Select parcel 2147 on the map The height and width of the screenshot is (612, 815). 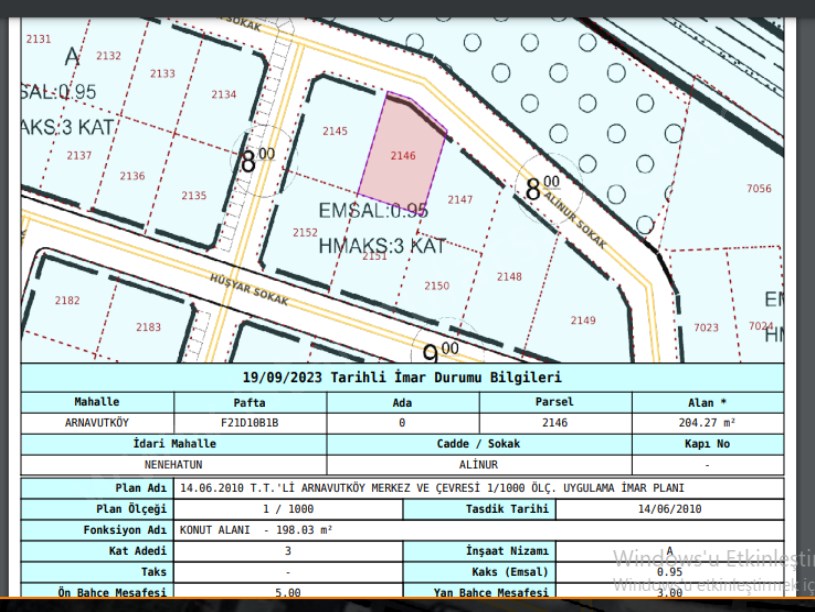[460, 200]
